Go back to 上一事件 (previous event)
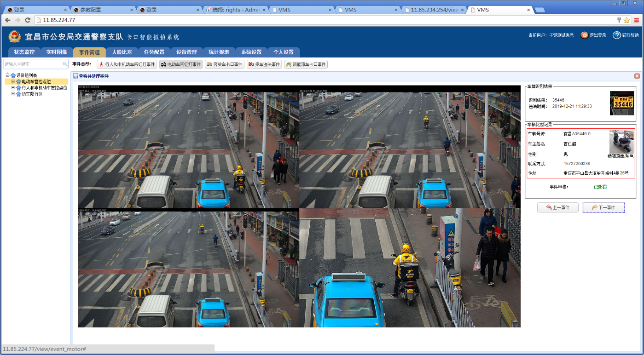Screen dimensions: 644x355 pyautogui.click(x=557, y=207)
